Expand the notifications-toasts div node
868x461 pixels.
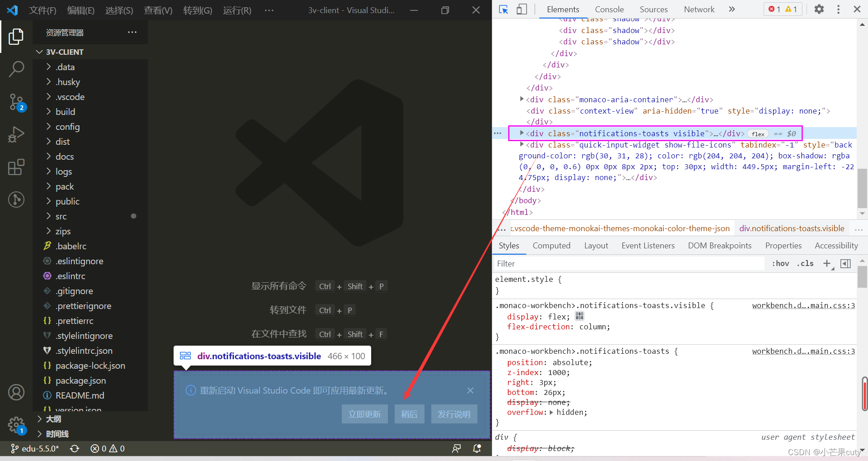pos(522,133)
